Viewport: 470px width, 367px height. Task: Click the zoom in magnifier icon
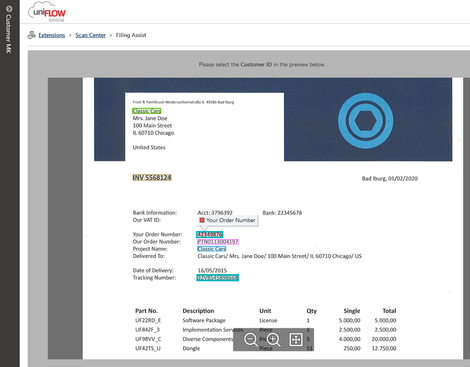[x=273, y=340]
